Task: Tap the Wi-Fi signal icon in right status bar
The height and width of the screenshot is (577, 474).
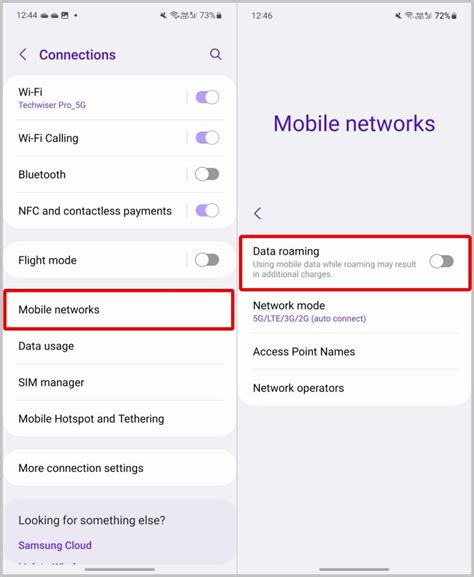Action: pyautogui.click(x=408, y=15)
